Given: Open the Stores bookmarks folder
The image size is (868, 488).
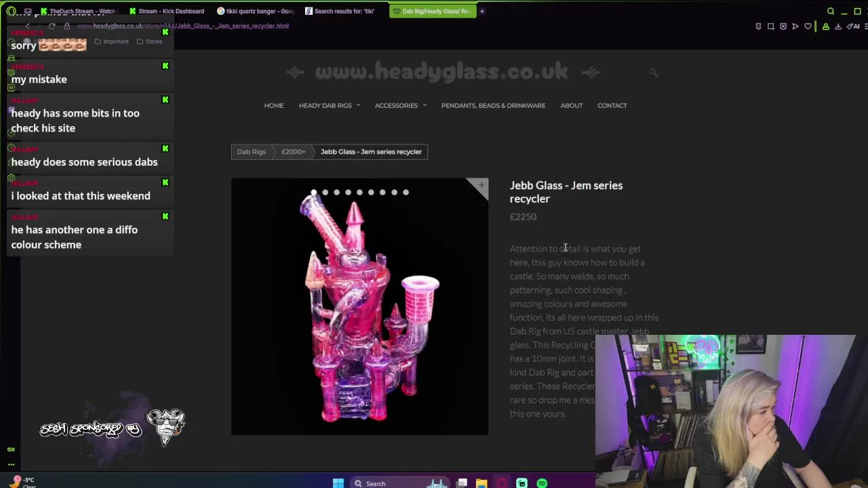Looking at the screenshot, I should (x=149, y=41).
